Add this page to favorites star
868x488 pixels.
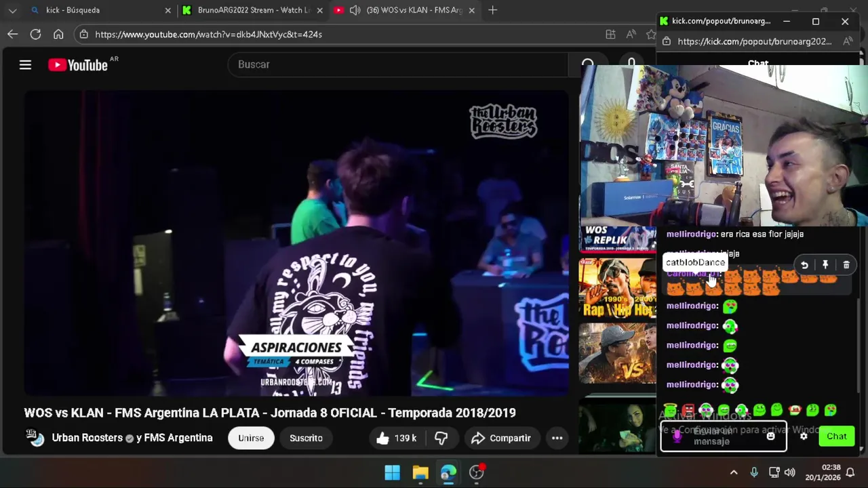pos(651,34)
